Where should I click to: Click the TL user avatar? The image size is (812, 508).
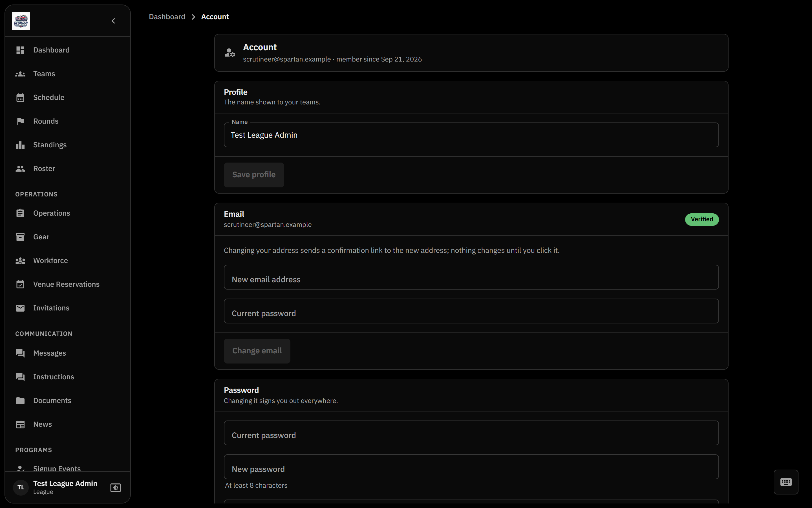coord(21,487)
